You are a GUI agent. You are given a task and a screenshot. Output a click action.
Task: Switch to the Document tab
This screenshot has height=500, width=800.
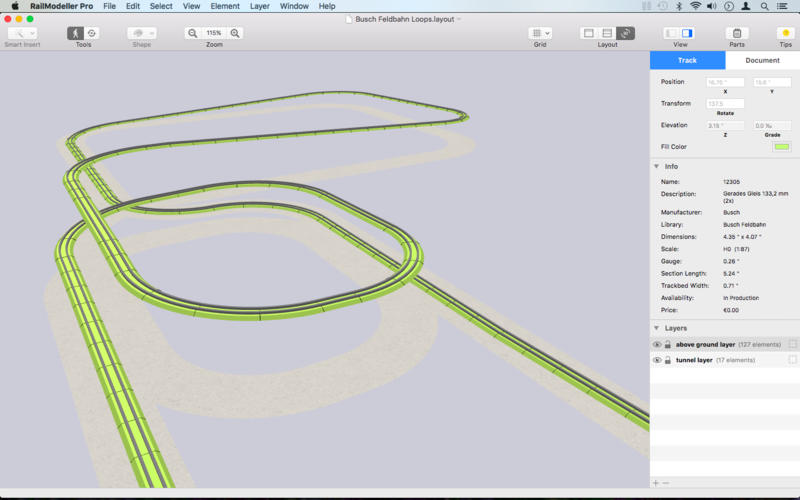coord(762,61)
